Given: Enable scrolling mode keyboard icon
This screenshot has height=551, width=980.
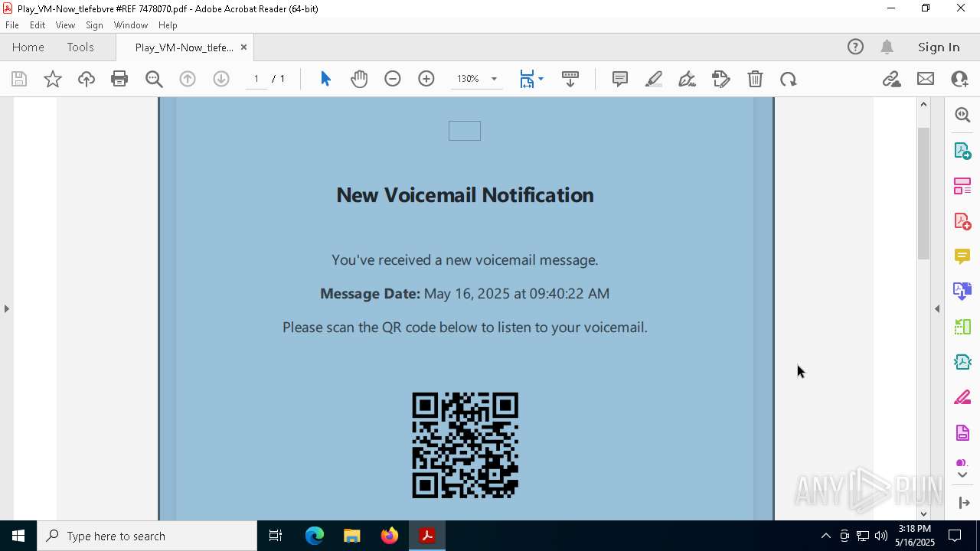Looking at the screenshot, I should click(x=570, y=79).
